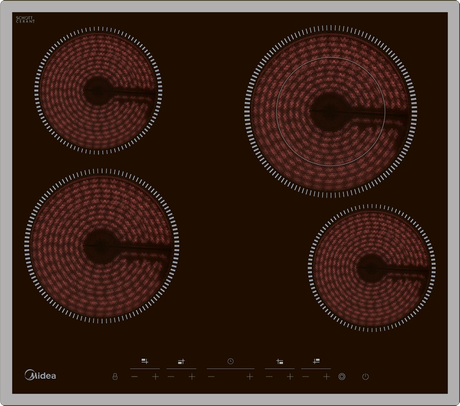Screen dimensions: 460x406
Task: Tap the Schott Ceran marking in corner
Action: (x=25, y=19)
